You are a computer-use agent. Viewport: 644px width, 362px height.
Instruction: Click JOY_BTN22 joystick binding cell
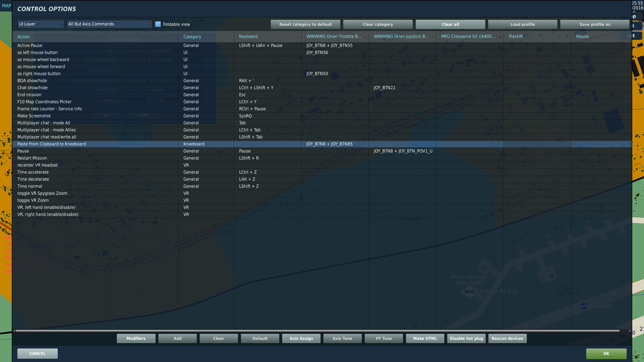(x=402, y=88)
